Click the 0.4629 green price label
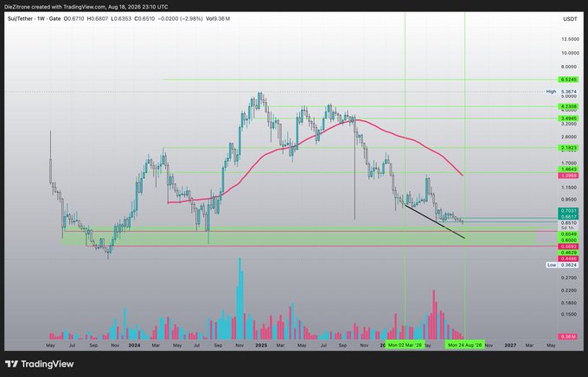The width and height of the screenshot is (588, 377). click(x=568, y=252)
